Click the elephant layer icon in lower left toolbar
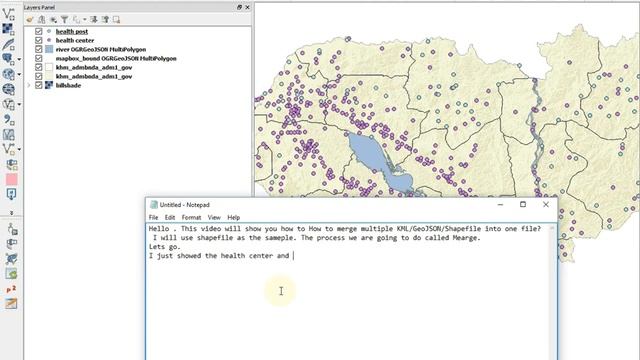Viewport: 640px width, 360px height. coord(11,244)
